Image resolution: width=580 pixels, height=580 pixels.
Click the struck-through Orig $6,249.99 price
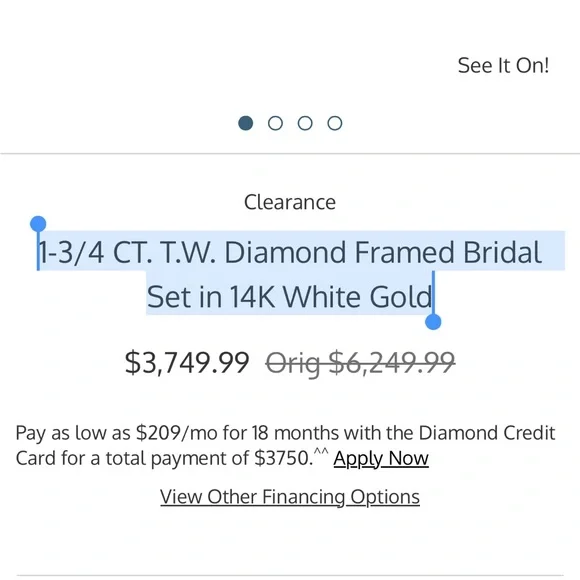click(x=360, y=363)
